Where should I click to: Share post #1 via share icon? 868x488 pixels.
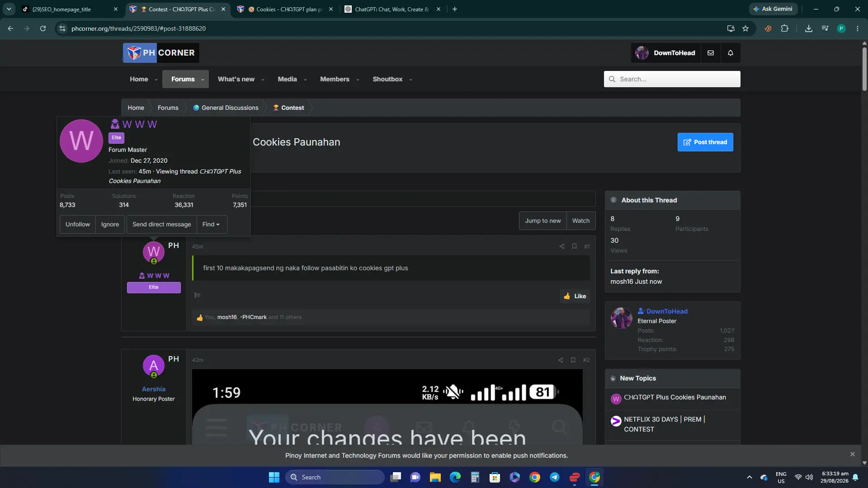pyautogui.click(x=562, y=246)
